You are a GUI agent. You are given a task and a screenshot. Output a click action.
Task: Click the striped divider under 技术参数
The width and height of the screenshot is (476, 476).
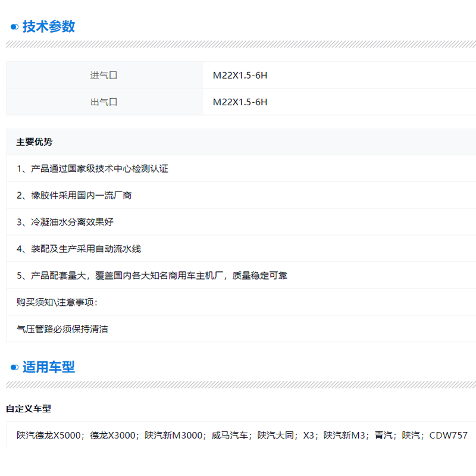pyautogui.click(x=238, y=45)
